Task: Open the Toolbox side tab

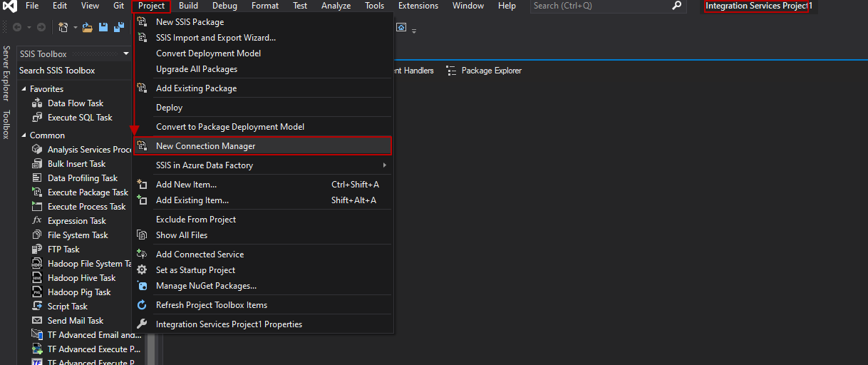Action: click(x=6, y=125)
